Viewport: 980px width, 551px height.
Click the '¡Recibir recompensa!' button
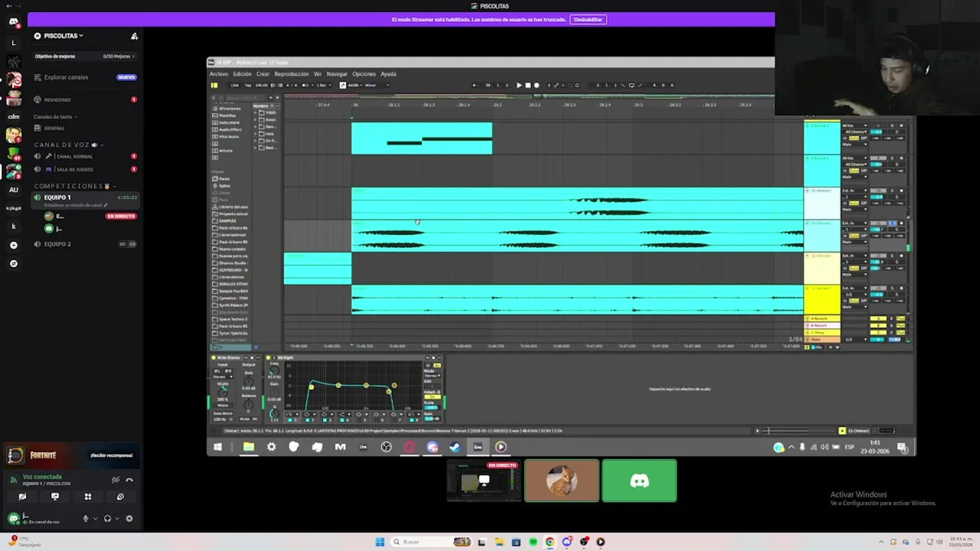(x=112, y=455)
